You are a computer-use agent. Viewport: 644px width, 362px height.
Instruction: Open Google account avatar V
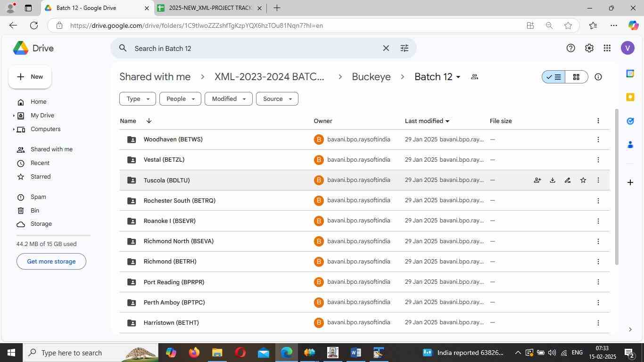click(627, 48)
